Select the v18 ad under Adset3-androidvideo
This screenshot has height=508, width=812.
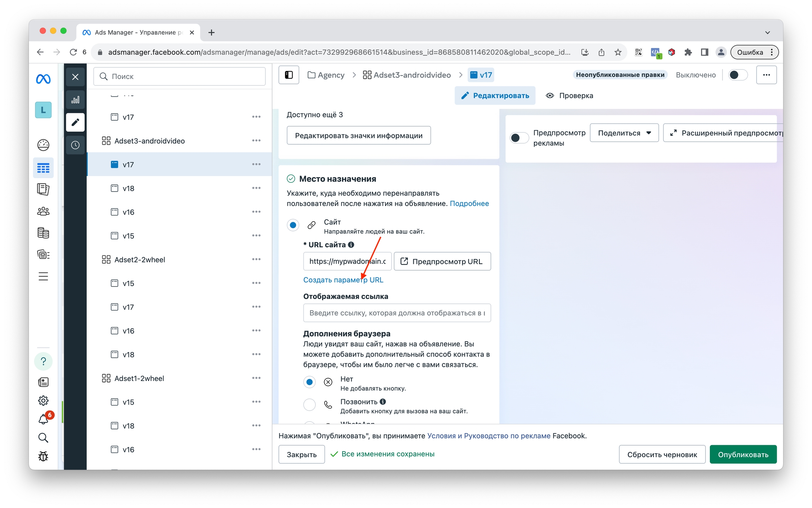tap(129, 188)
